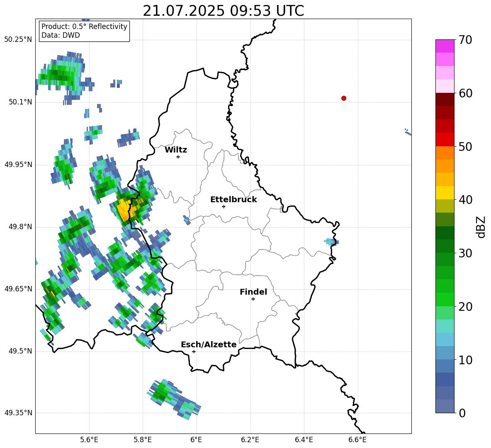Select the Esch/Alzette city label

(209, 344)
